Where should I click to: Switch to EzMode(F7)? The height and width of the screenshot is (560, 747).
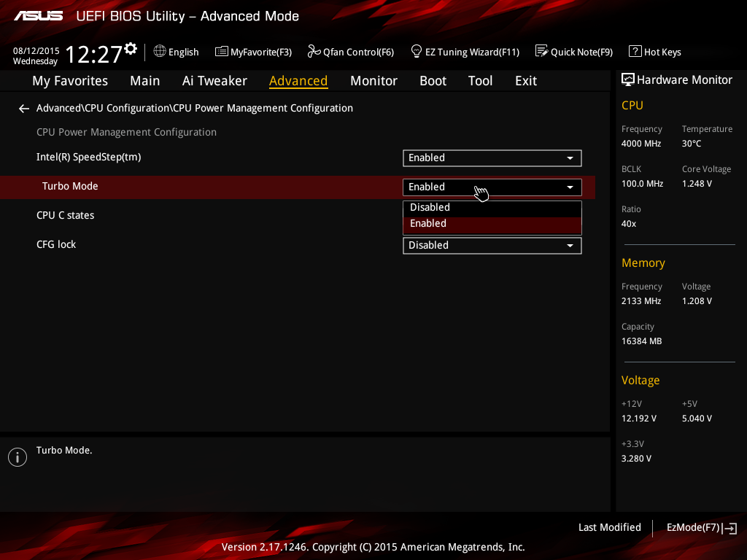coord(702,528)
